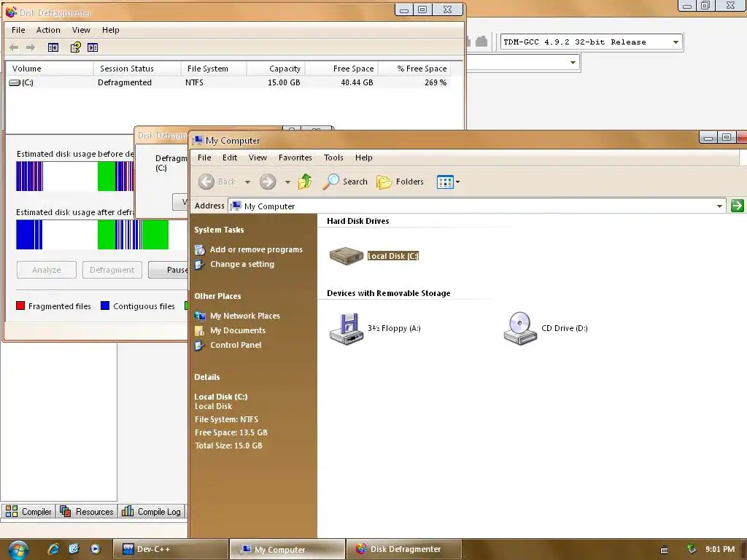This screenshot has height=560, width=747.
Task: Sort by the Session Status column header
Action: pyautogui.click(x=136, y=69)
